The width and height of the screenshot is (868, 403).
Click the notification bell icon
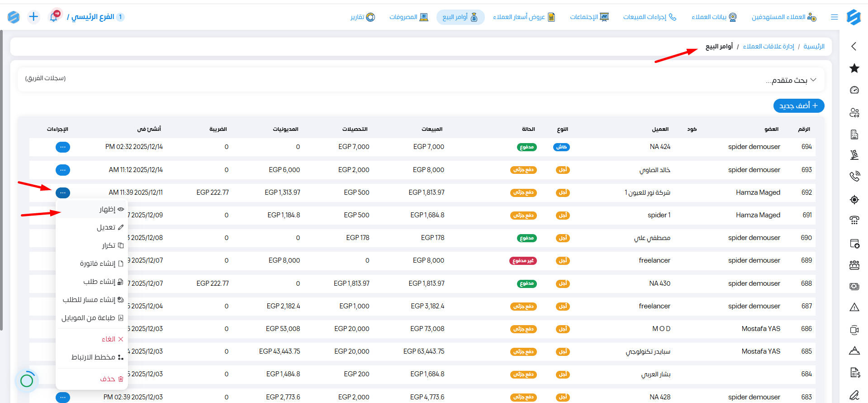click(54, 17)
